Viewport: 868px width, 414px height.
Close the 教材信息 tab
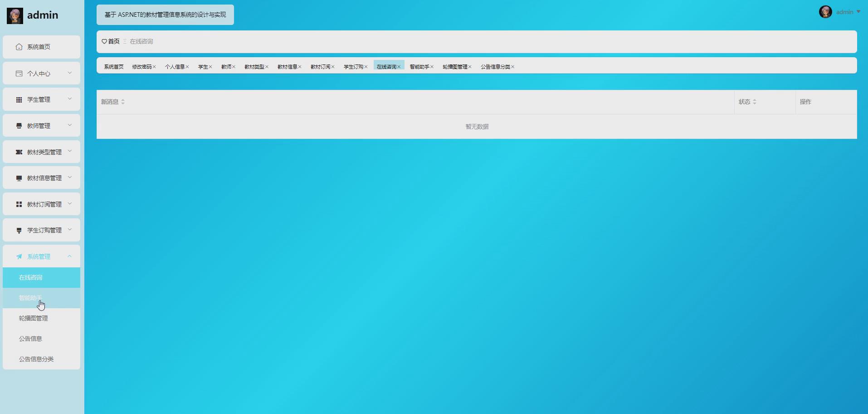300,67
